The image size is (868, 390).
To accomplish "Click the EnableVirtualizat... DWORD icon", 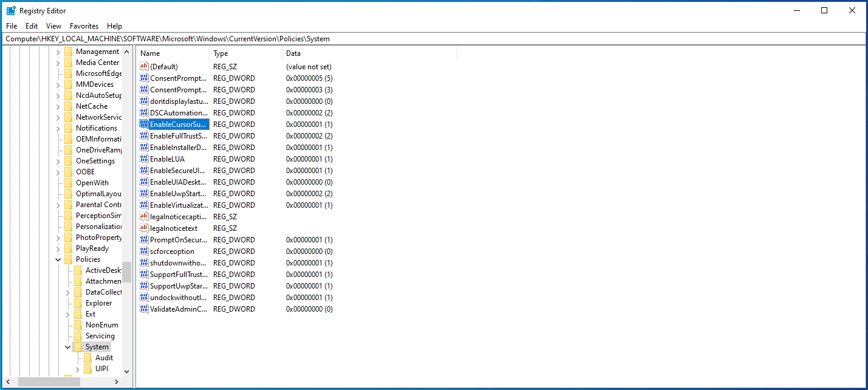I will (x=144, y=205).
